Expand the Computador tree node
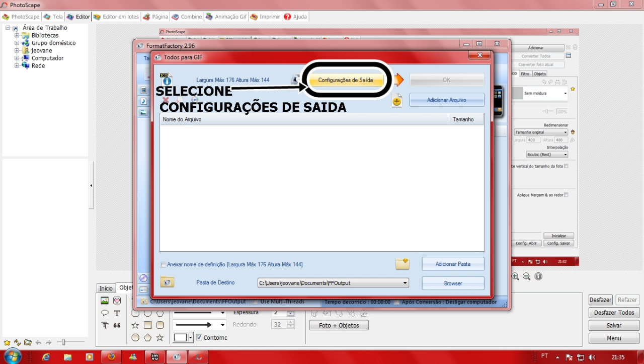This screenshot has height=364, width=644. pos(17,58)
